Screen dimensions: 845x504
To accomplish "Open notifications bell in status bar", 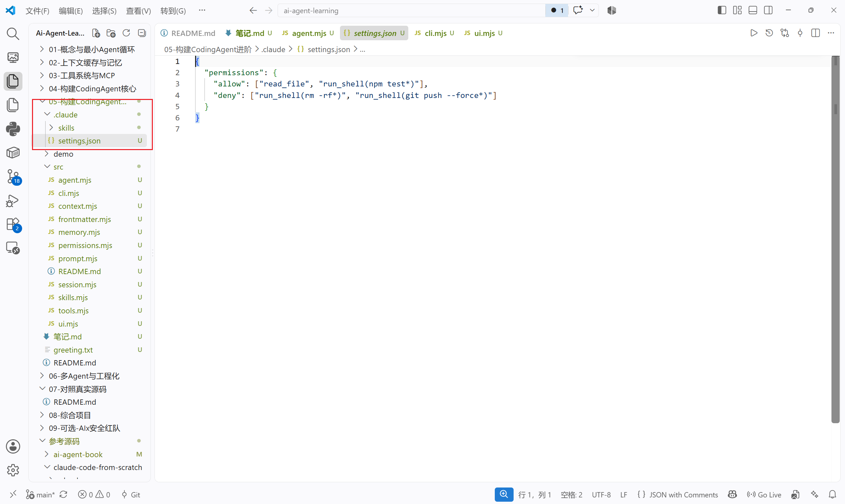I will tap(832, 494).
